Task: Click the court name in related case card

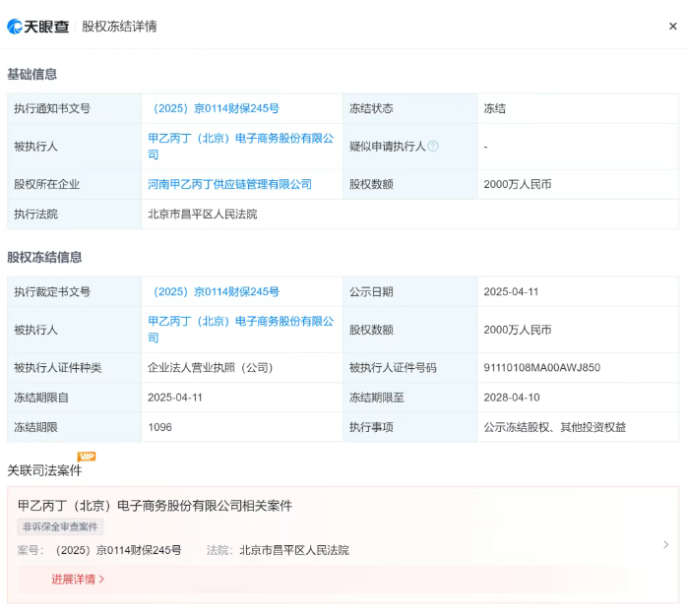Action: pyautogui.click(x=293, y=550)
